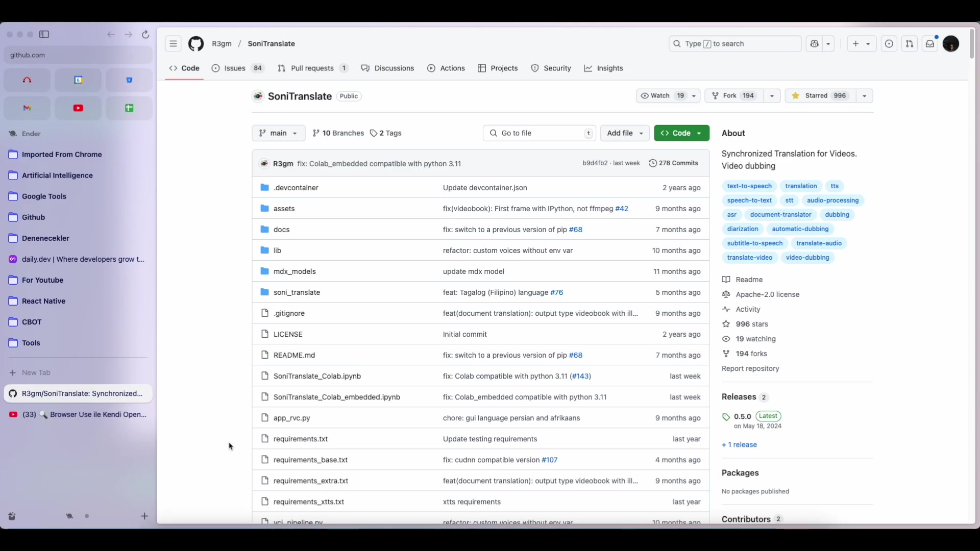Open the Copilot dropdown arrow
980x551 pixels.
(x=828, y=44)
